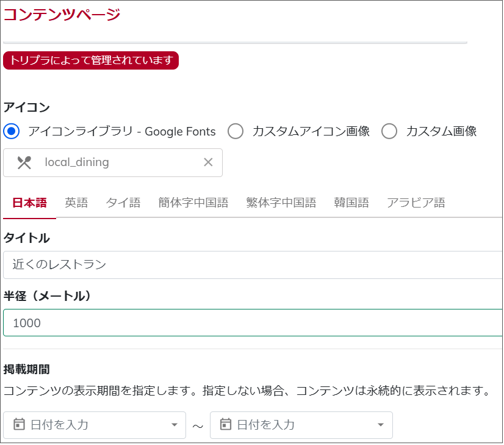Select アイコンライブラリ - Google Fonts radio button
This screenshot has height=445, width=504.
pos(12,131)
